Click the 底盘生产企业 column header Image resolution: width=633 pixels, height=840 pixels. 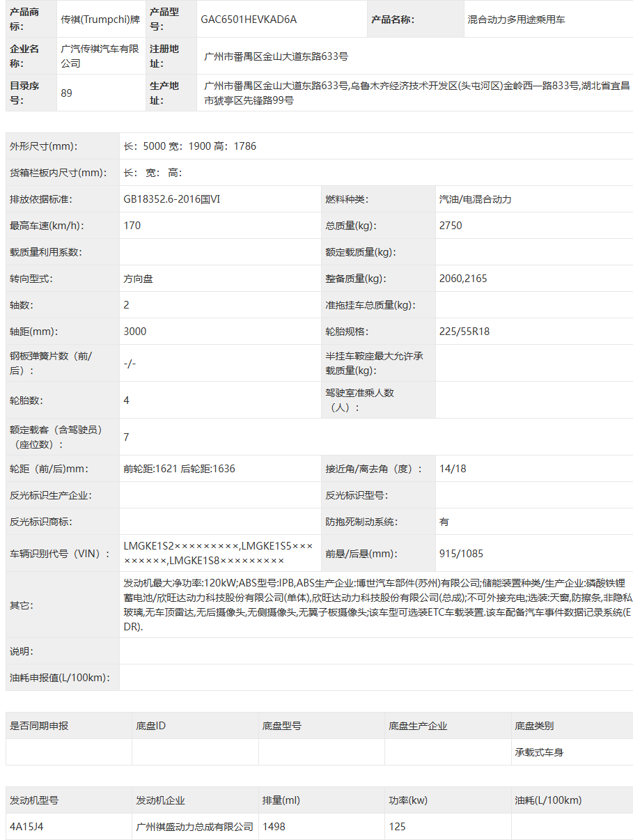pyautogui.click(x=418, y=726)
